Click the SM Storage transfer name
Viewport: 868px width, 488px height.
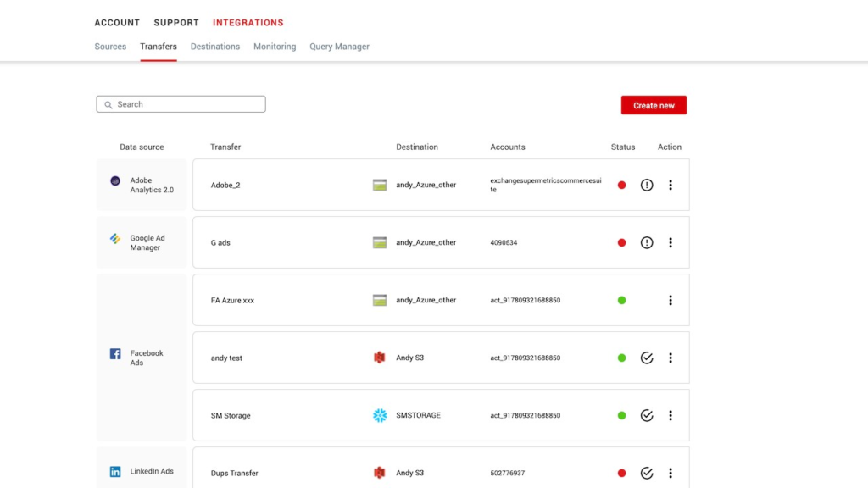[x=231, y=415]
